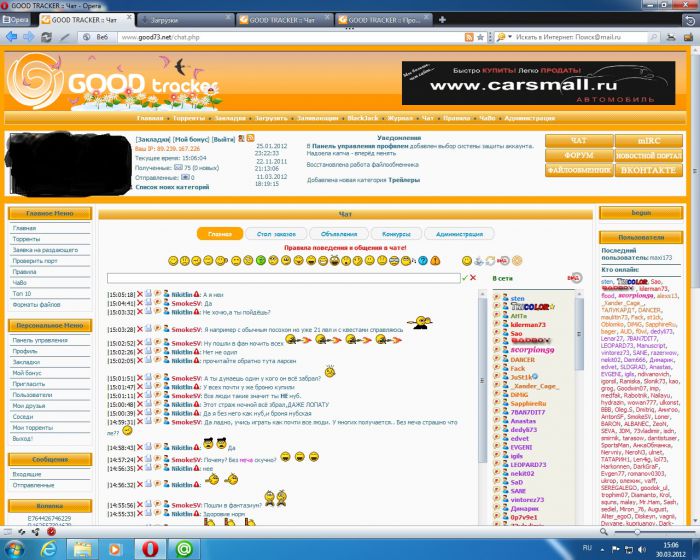Click the browser Back arrow button
Viewport: 700px width, 560px height.
[11, 37]
